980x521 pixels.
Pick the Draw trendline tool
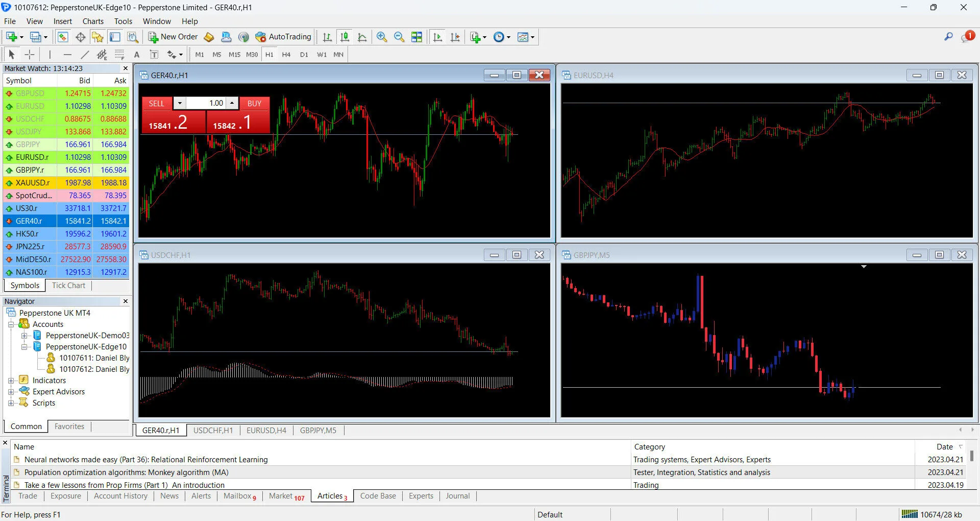coord(85,55)
